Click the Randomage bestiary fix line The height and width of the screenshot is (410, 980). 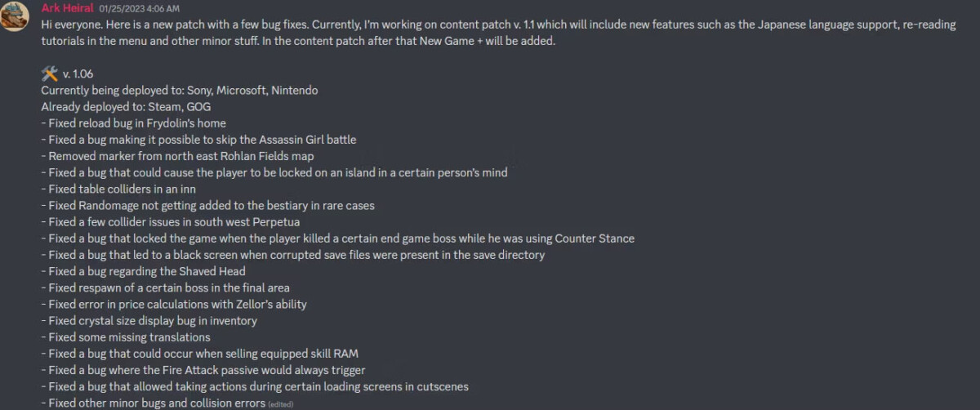[x=208, y=206]
